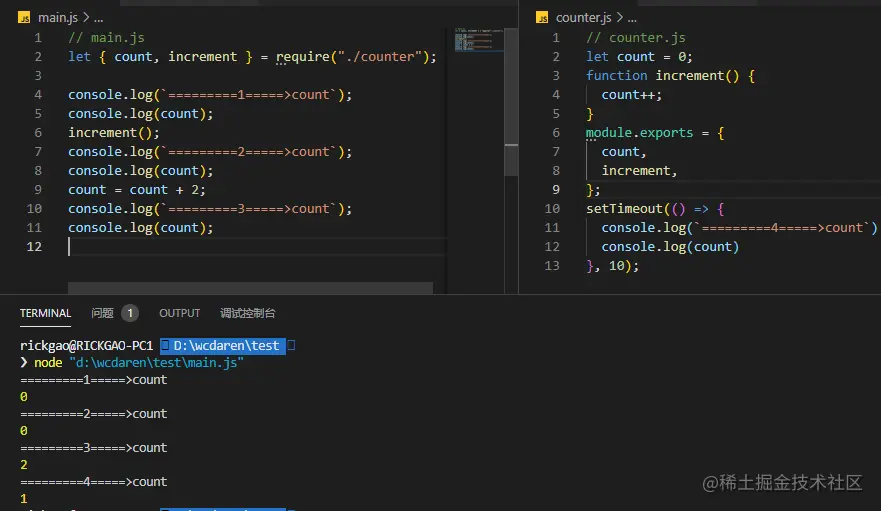Click rickgao@RICKGAO-PC1 in terminal prompt

[87, 345]
